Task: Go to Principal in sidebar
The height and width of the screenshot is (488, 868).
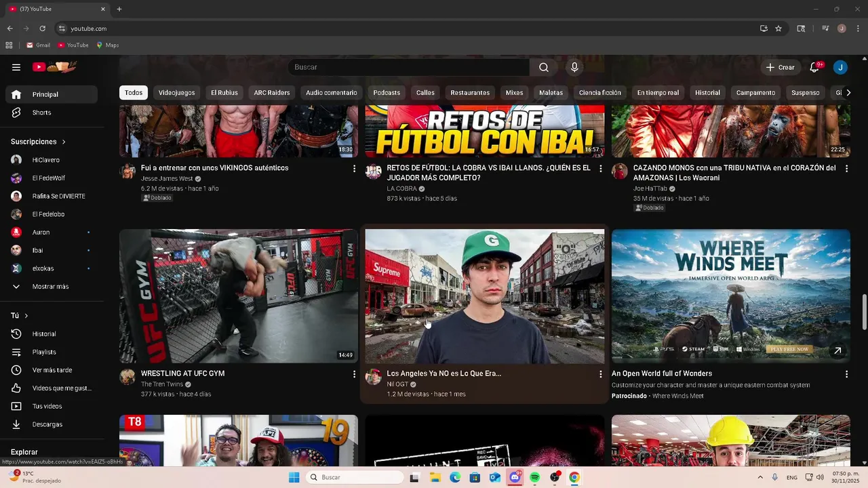Action: pyautogui.click(x=52, y=94)
